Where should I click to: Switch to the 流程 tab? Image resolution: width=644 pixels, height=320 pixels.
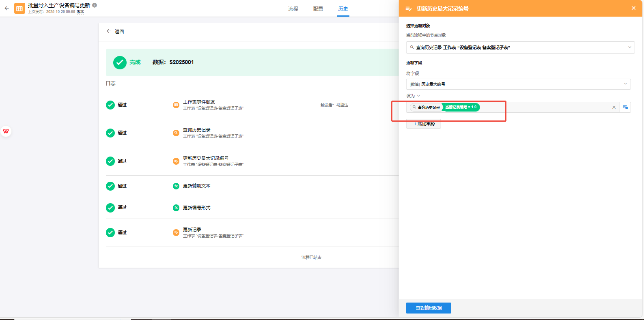click(293, 9)
